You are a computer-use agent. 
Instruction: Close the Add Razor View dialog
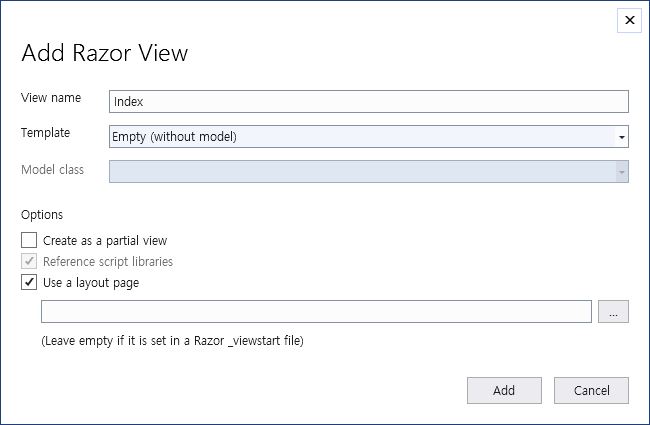coord(629,20)
